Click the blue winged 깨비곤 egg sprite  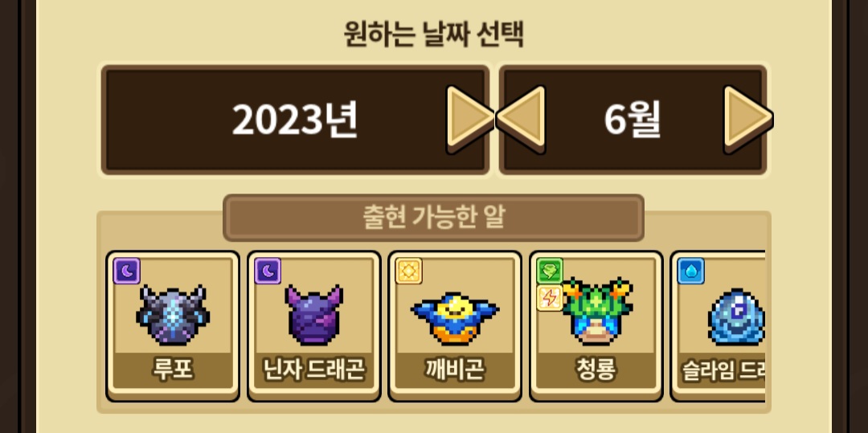point(455,318)
